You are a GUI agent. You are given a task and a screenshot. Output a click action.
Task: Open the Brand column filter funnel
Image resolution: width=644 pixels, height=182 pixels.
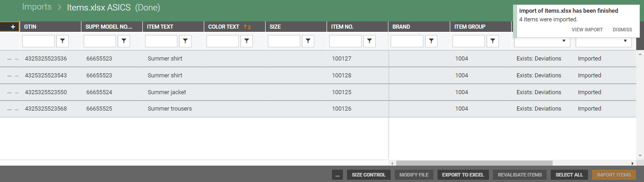(431, 41)
